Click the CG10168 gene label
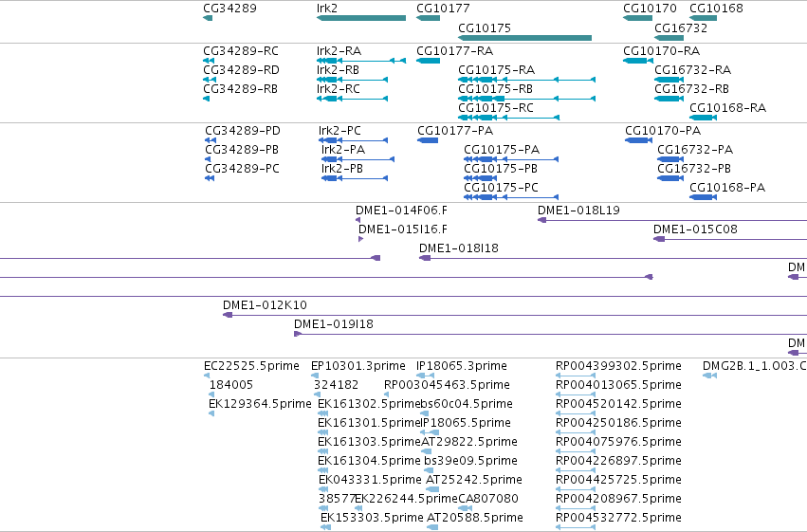 716,9
